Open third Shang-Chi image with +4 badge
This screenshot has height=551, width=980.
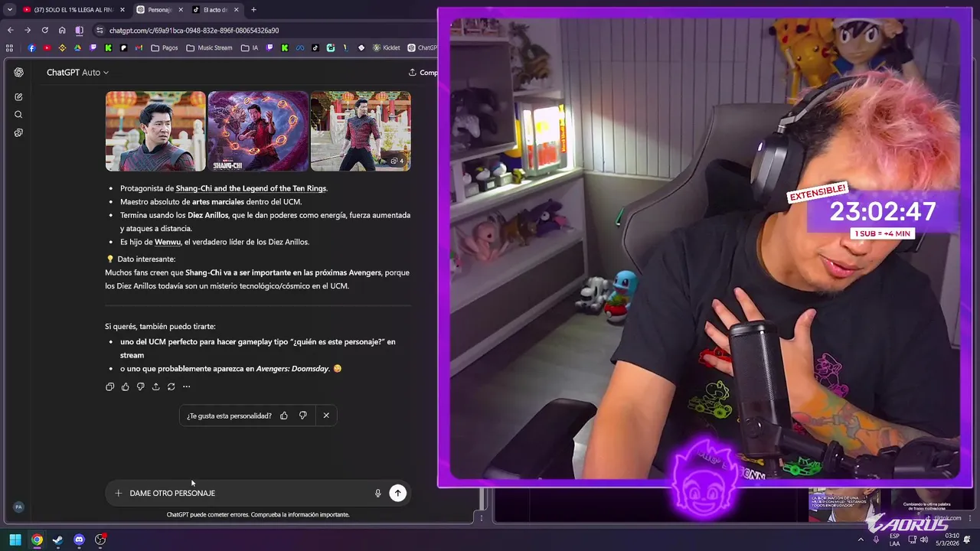(361, 131)
